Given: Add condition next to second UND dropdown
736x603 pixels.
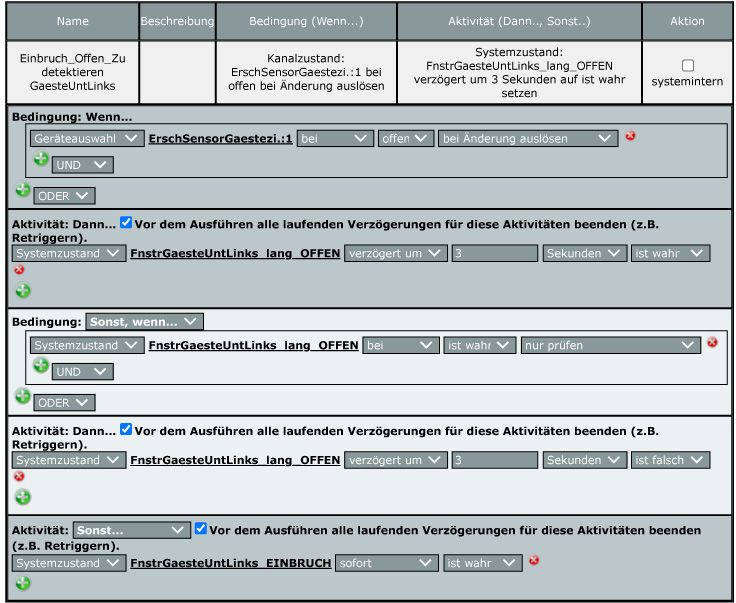Looking at the screenshot, I should click(41, 365).
